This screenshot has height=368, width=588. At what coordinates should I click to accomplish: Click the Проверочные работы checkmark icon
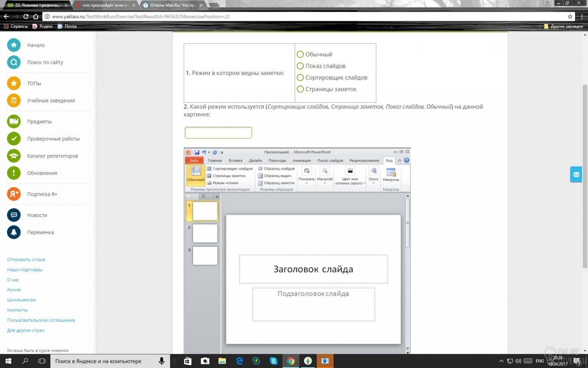pyautogui.click(x=14, y=138)
